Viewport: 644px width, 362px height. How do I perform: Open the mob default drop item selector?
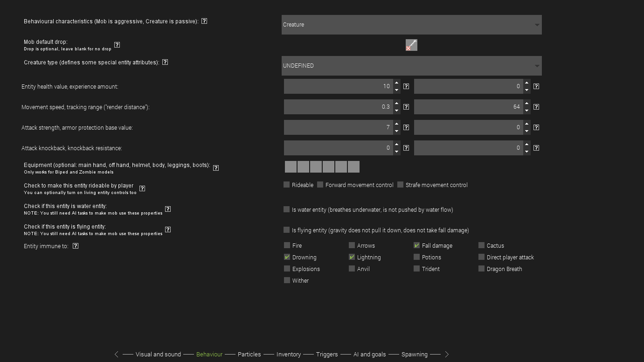[x=411, y=45]
